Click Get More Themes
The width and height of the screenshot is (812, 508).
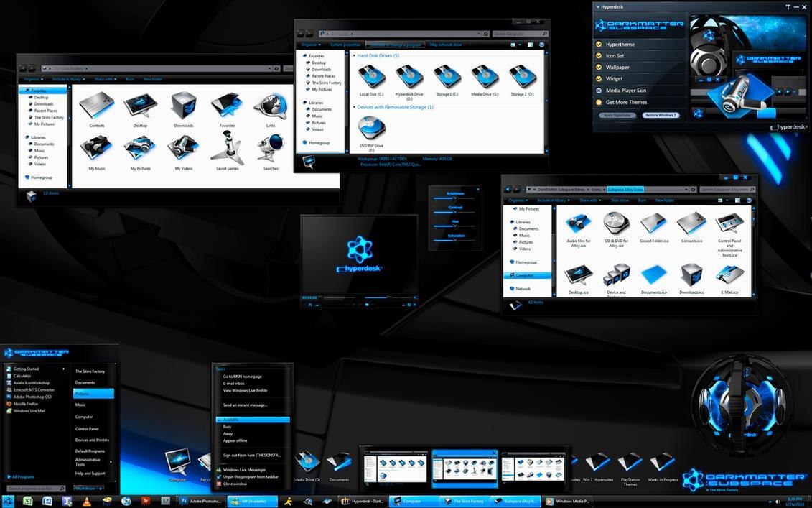click(626, 102)
